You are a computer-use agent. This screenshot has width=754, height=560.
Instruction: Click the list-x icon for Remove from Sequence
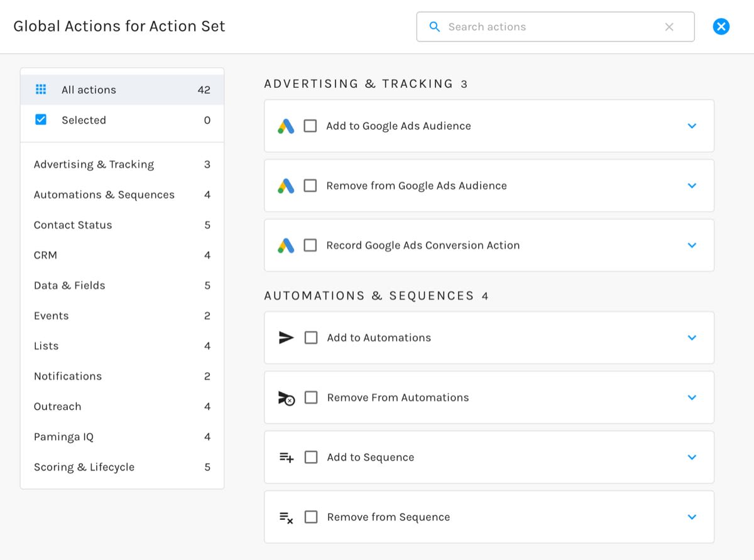[x=287, y=517]
